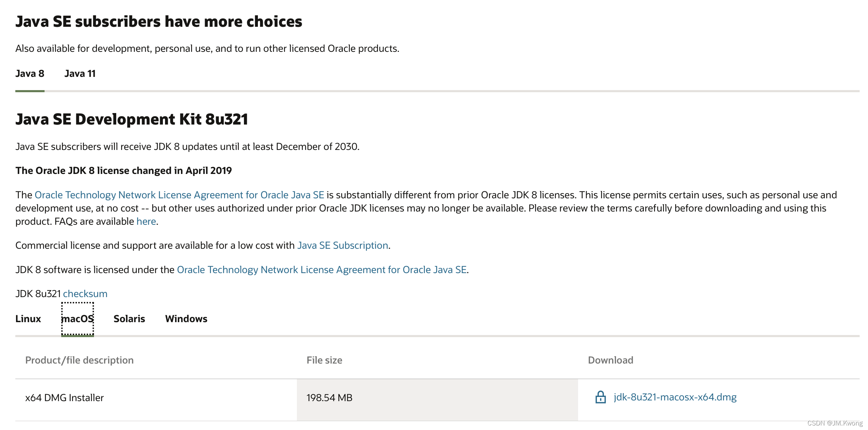
Task: Select the macOS platform tab
Action: point(77,319)
